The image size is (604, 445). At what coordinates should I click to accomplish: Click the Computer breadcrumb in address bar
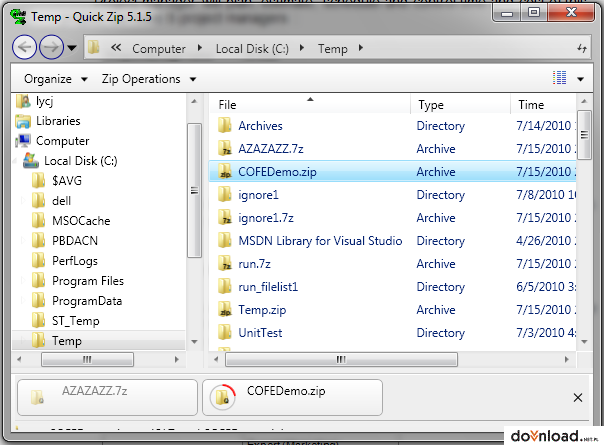click(x=159, y=49)
